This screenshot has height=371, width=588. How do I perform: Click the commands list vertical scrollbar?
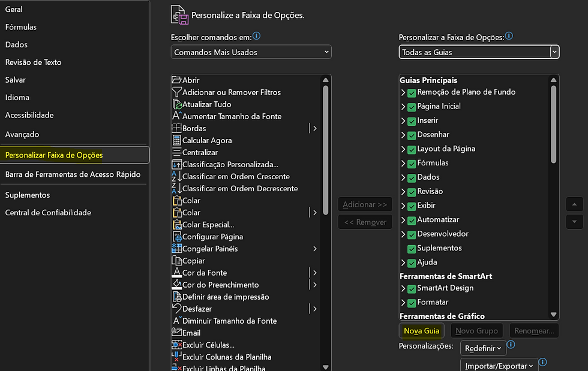pyautogui.click(x=325, y=150)
